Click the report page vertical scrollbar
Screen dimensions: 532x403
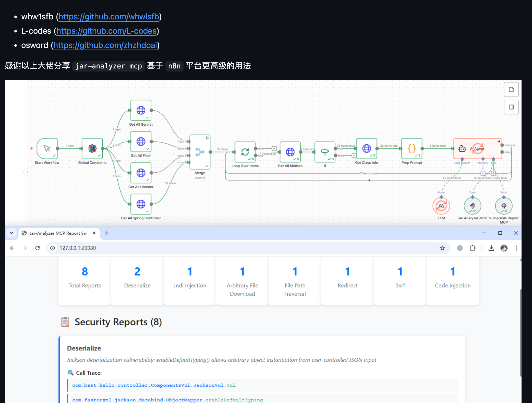(521, 333)
